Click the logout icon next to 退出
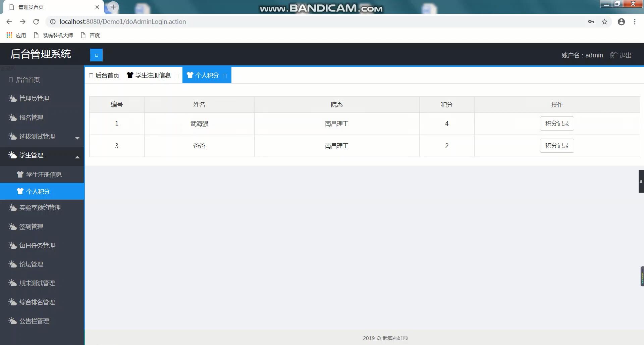Screen dimensions: 644x345 point(613,55)
